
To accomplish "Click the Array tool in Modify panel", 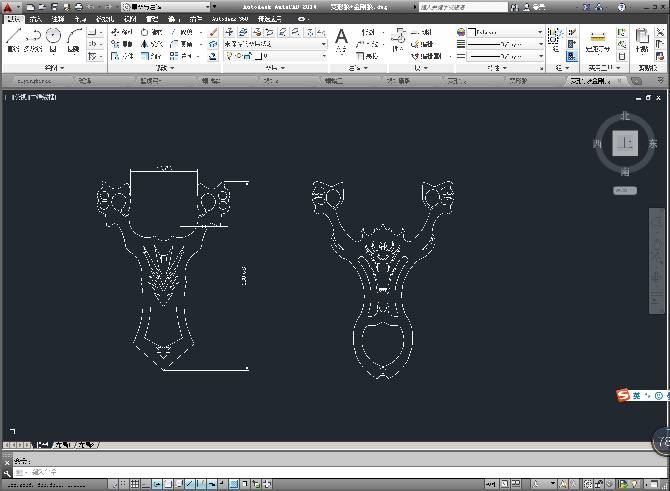I will pyautogui.click(x=181, y=56).
